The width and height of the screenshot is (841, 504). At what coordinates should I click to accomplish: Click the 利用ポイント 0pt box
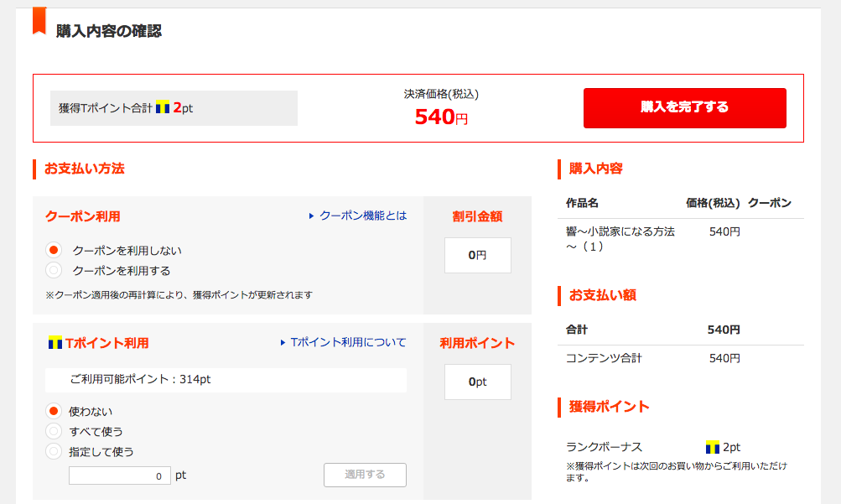pyautogui.click(x=477, y=382)
